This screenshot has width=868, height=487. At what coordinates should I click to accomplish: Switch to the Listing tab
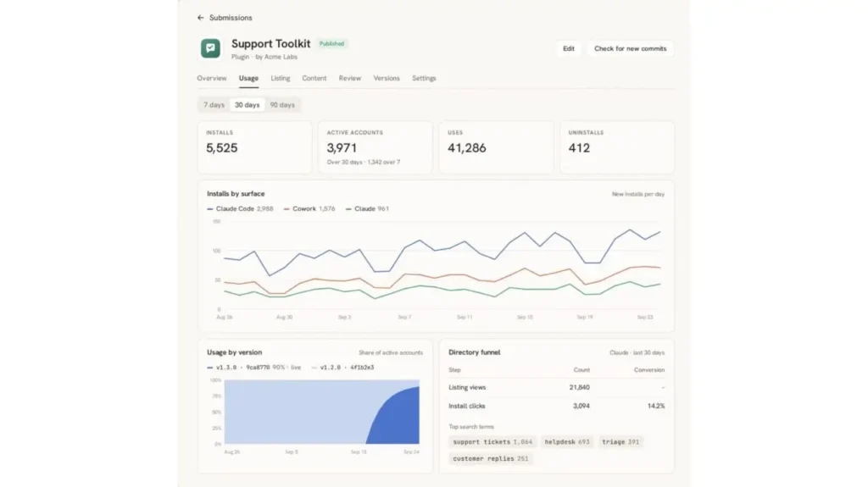(x=280, y=78)
